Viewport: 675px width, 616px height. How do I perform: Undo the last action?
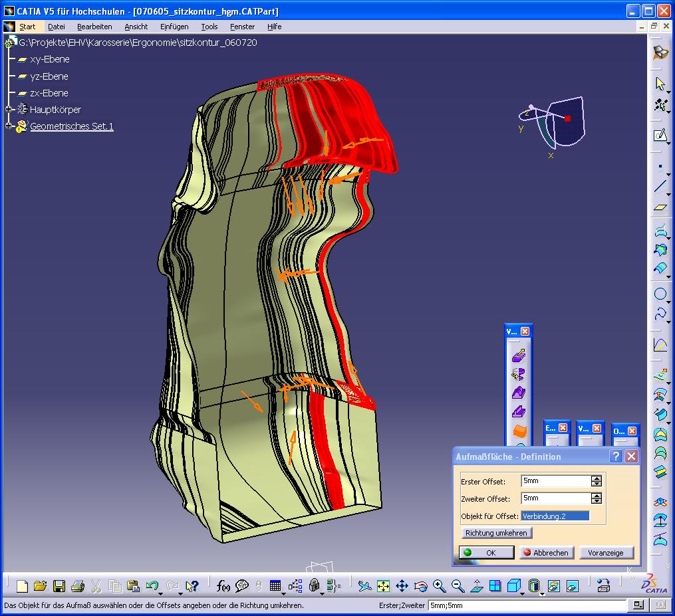[x=151, y=586]
